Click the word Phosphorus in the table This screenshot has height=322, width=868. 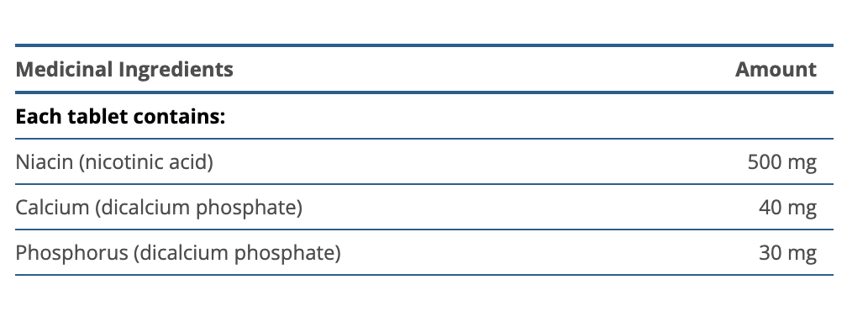pos(71,253)
